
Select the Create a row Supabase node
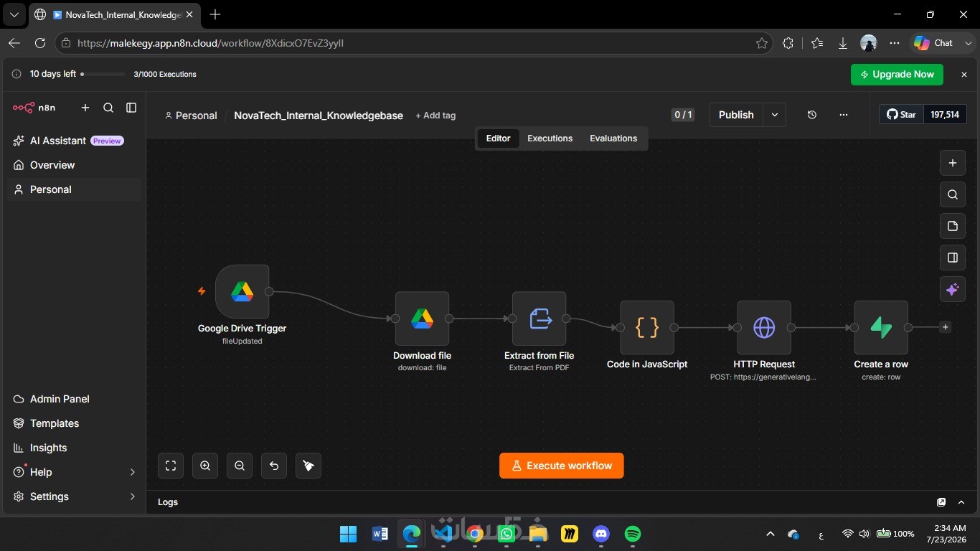point(881,327)
